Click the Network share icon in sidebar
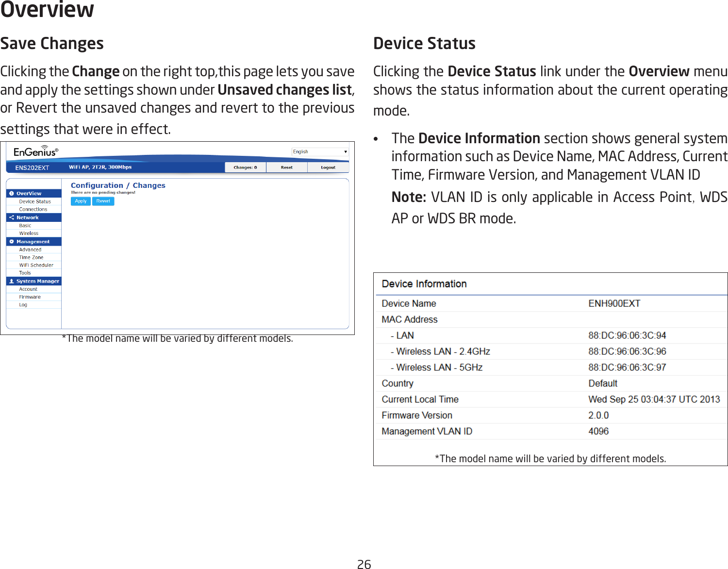The height and width of the screenshot is (569, 728). coord(12,218)
